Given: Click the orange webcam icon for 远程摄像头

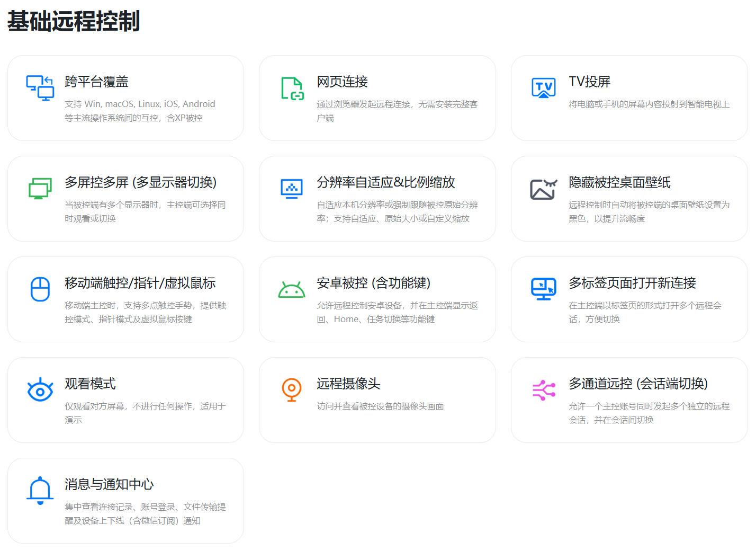Looking at the screenshot, I should pyautogui.click(x=292, y=389).
